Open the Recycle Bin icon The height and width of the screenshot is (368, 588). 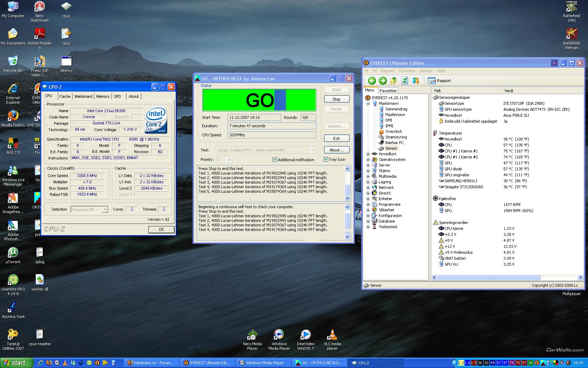click(13, 64)
